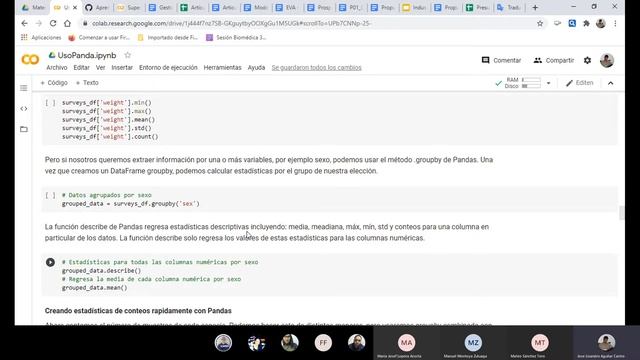
Task: Click heading 'Creando estadísticas de conteos rapidamente con Pandas'
Action: 138,311
